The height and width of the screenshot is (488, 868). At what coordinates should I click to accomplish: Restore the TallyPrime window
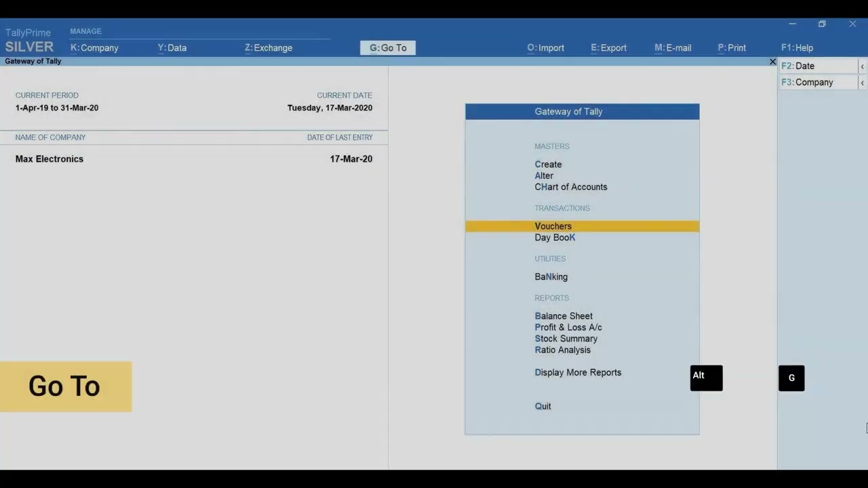tap(822, 24)
